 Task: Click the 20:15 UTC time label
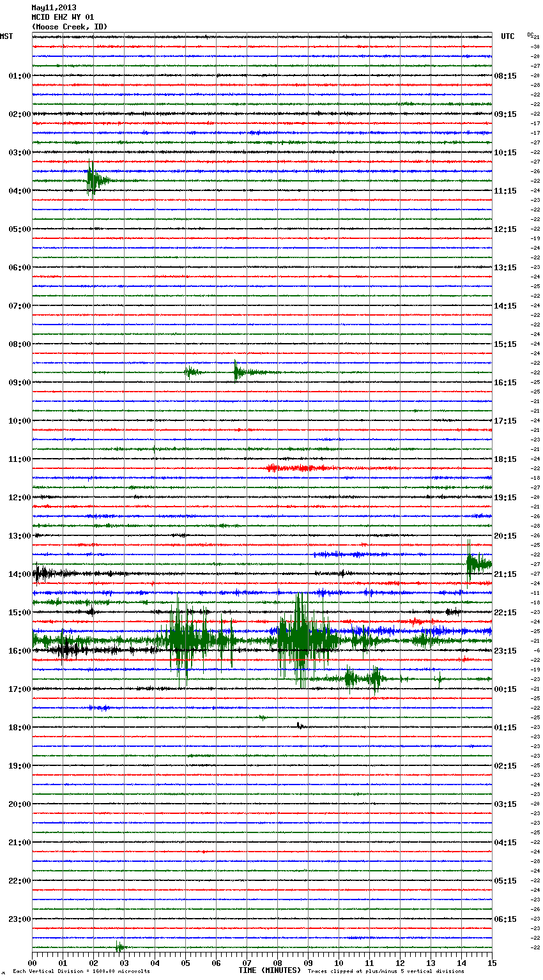[x=505, y=536]
